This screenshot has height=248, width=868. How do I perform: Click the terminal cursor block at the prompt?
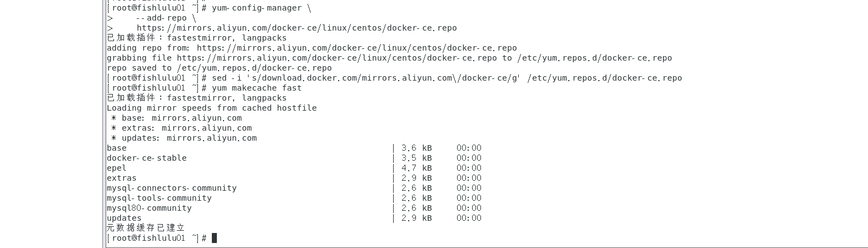215,238
